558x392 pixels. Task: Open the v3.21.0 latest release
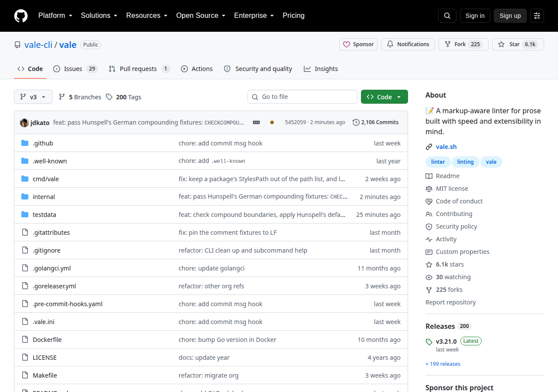[x=446, y=341]
